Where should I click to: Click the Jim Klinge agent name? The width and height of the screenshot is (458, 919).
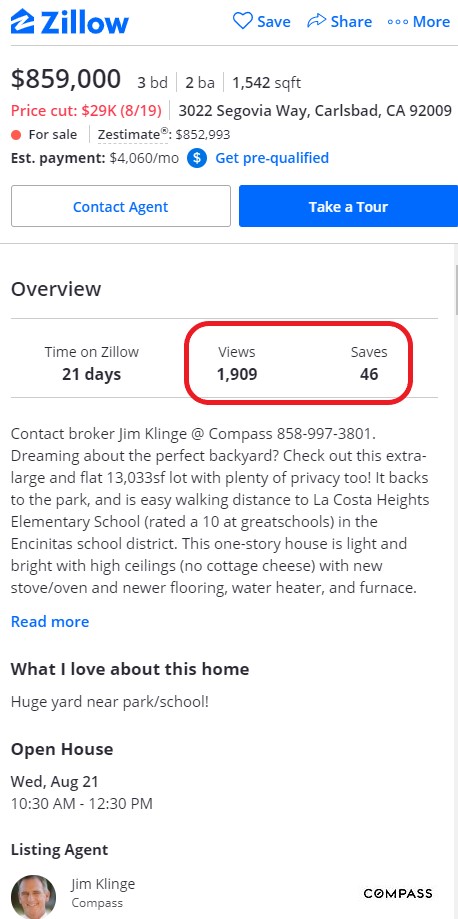click(103, 884)
